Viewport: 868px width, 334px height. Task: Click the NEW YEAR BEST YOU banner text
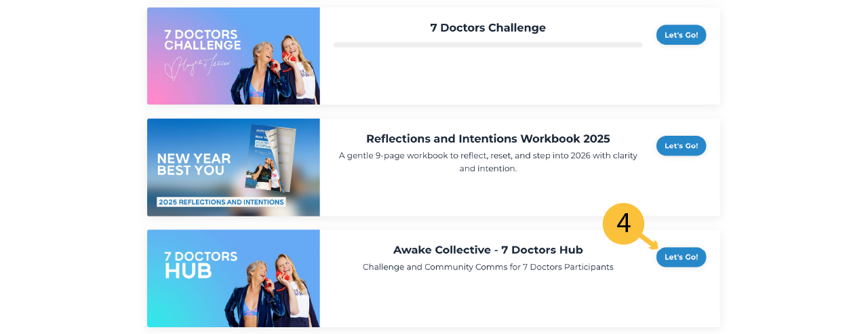pyautogui.click(x=194, y=164)
